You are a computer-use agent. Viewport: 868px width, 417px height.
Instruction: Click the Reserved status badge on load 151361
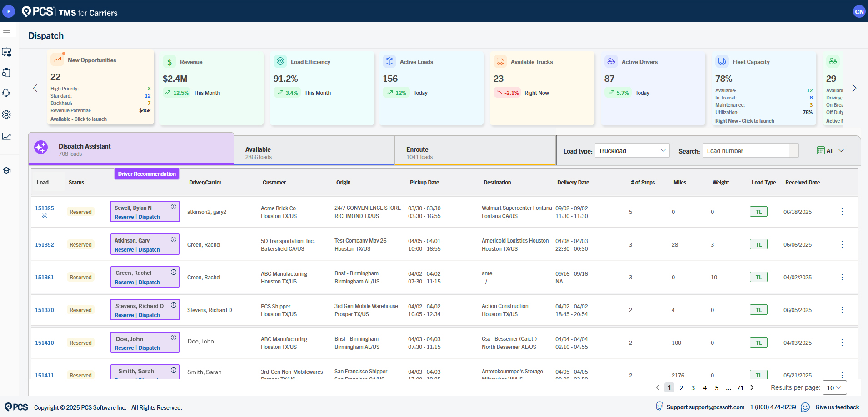point(80,277)
